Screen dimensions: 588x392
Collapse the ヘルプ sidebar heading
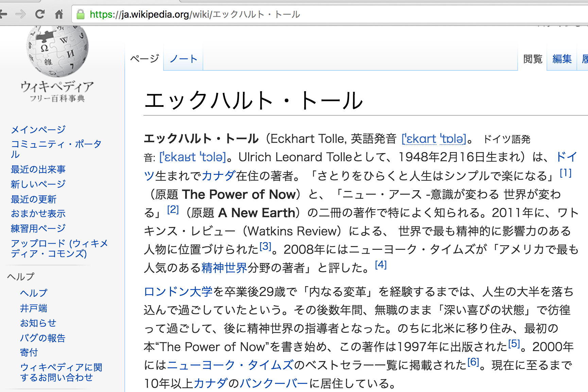click(x=21, y=277)
